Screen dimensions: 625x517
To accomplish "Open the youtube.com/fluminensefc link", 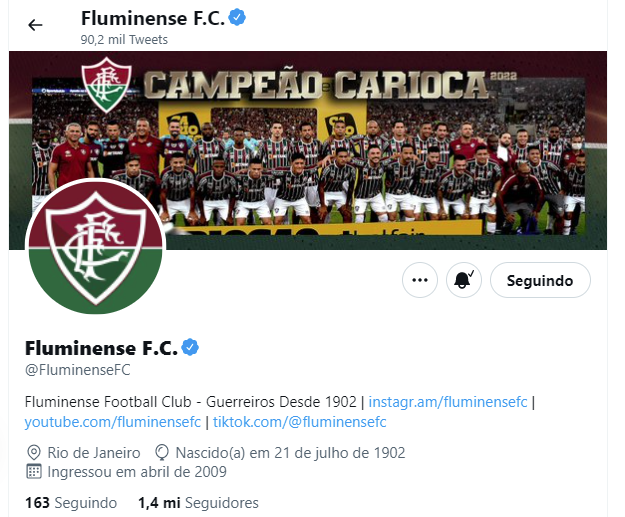I will pos(112,422).
